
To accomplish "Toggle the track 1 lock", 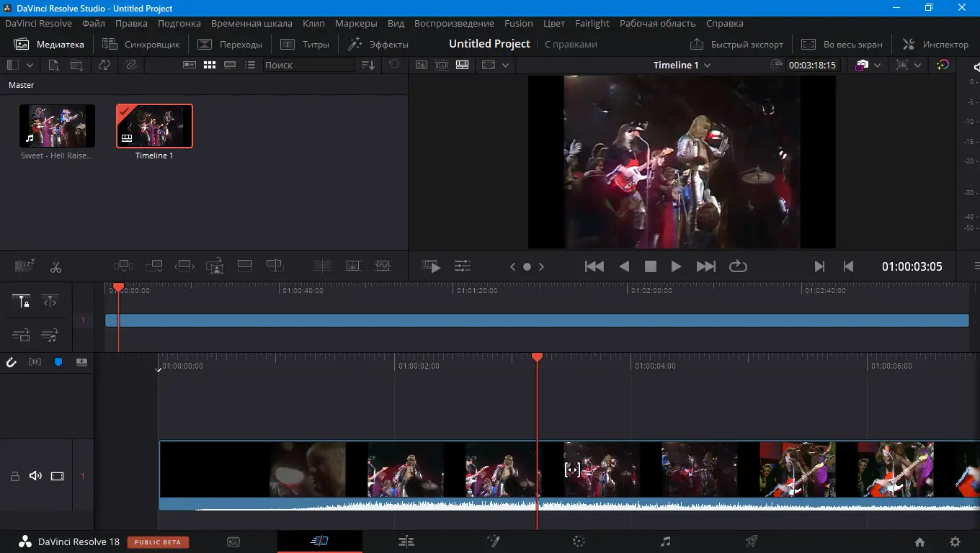I will click(14, 476).
